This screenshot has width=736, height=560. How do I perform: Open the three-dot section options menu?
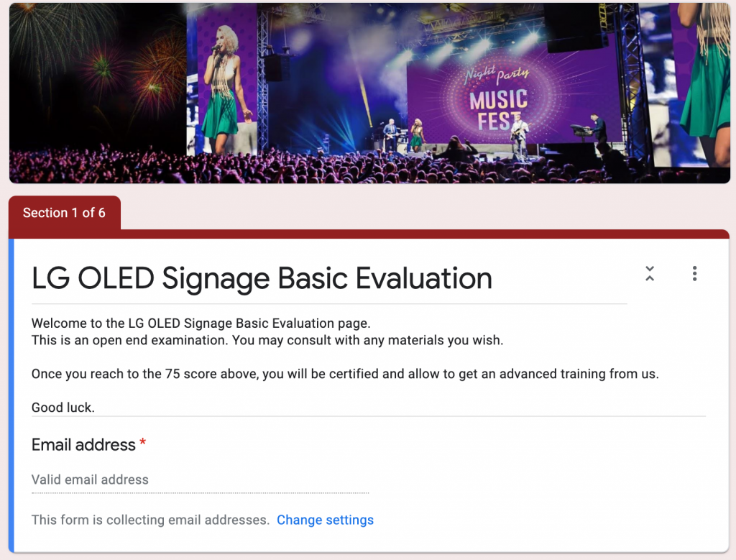[694, 273]
